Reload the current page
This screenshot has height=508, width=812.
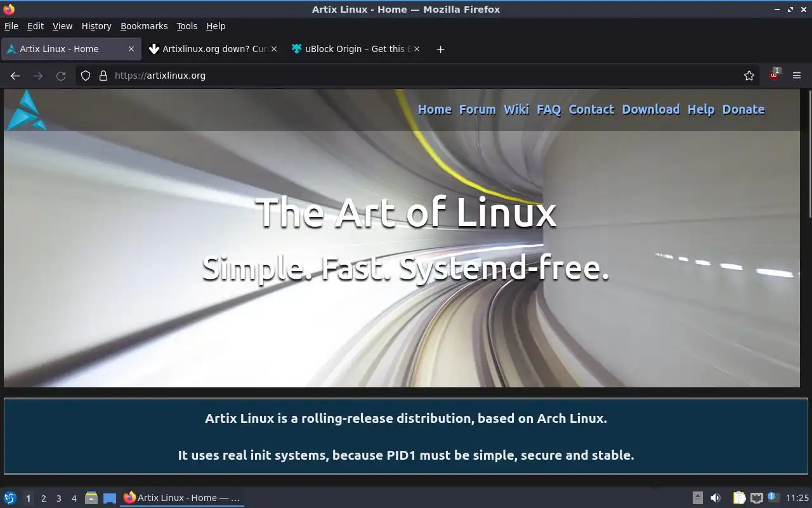(x=61, y=76)
